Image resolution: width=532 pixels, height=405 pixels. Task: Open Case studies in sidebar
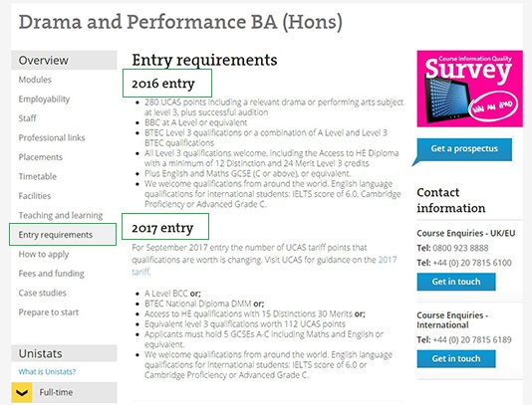[43, 293]
